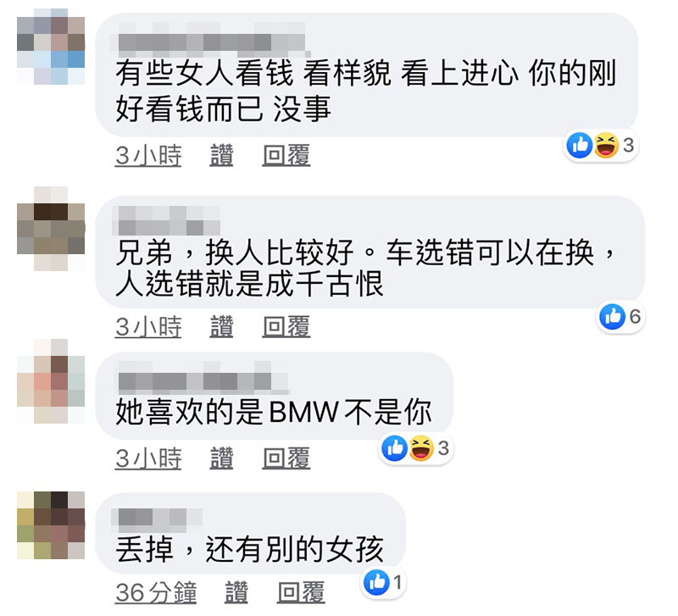This screenshot has height=616, width=678.
Task: Click 讚 under the BMW comment
Action: click(x=221, y=458)
